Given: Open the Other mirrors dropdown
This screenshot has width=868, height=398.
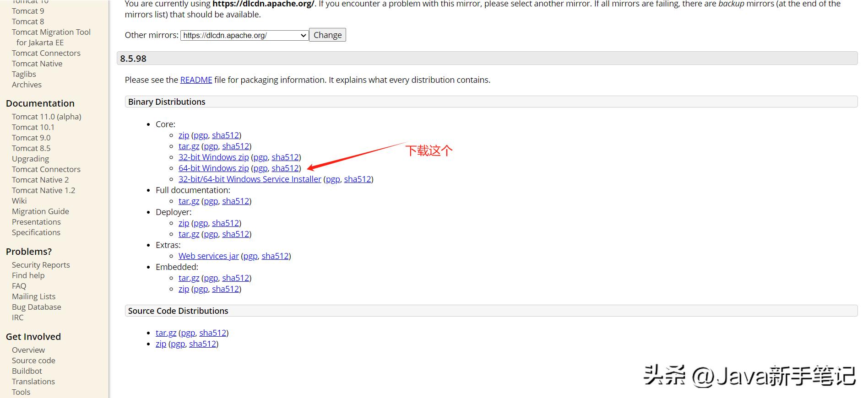Looking at the screenshot, I should click(x=244, y=35).
